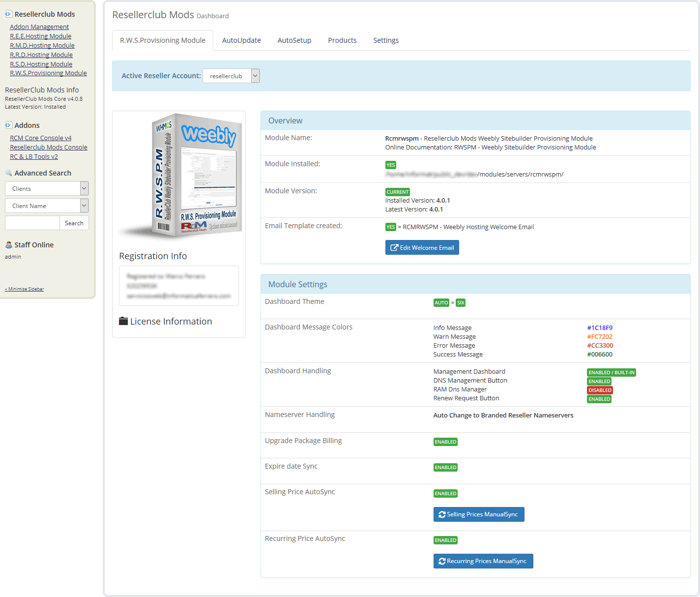The height and width of the screenshot is (597, 700).
Task: Click the Info Message color #1C18F9
Action: pyautogui.click(x=600, y=328)
